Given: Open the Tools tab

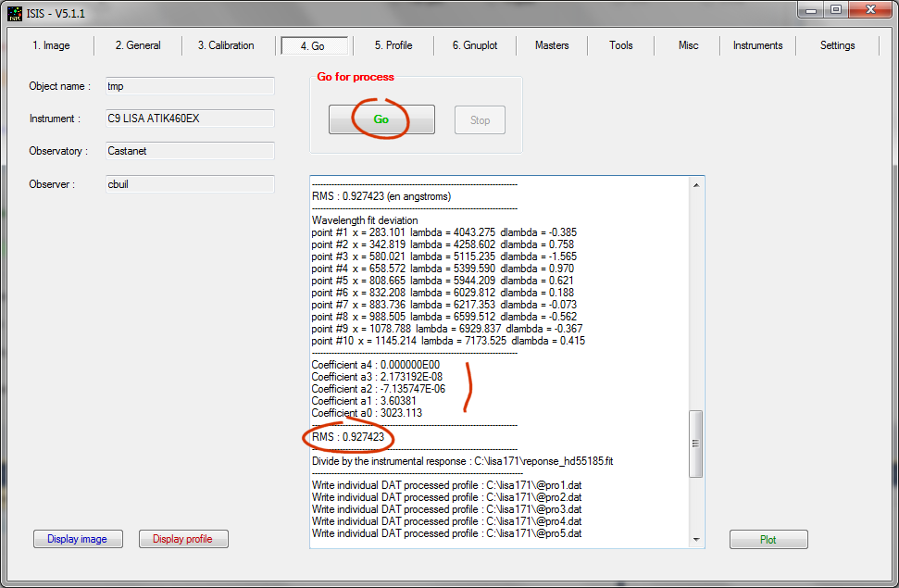Looking at the screenshot, I should coord(621,45).
